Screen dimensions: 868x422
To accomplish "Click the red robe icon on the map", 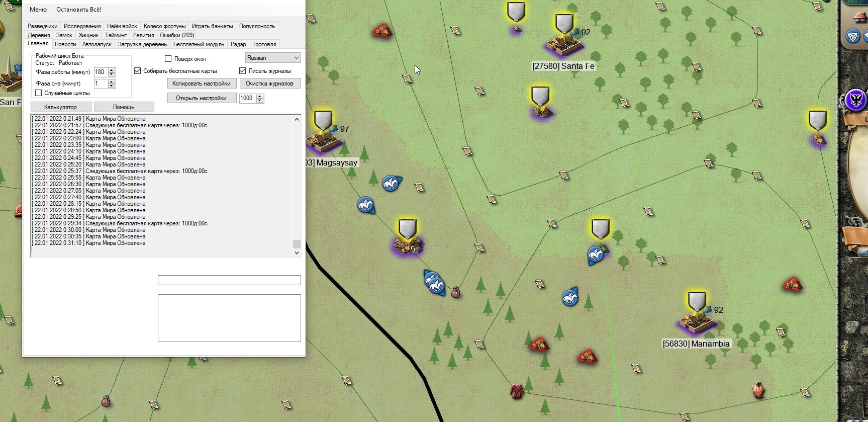I will coord(517,391).
